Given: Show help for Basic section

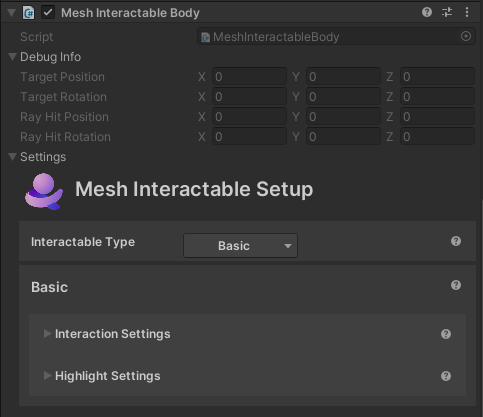Looking at the screenshot, I should [456, 285].
